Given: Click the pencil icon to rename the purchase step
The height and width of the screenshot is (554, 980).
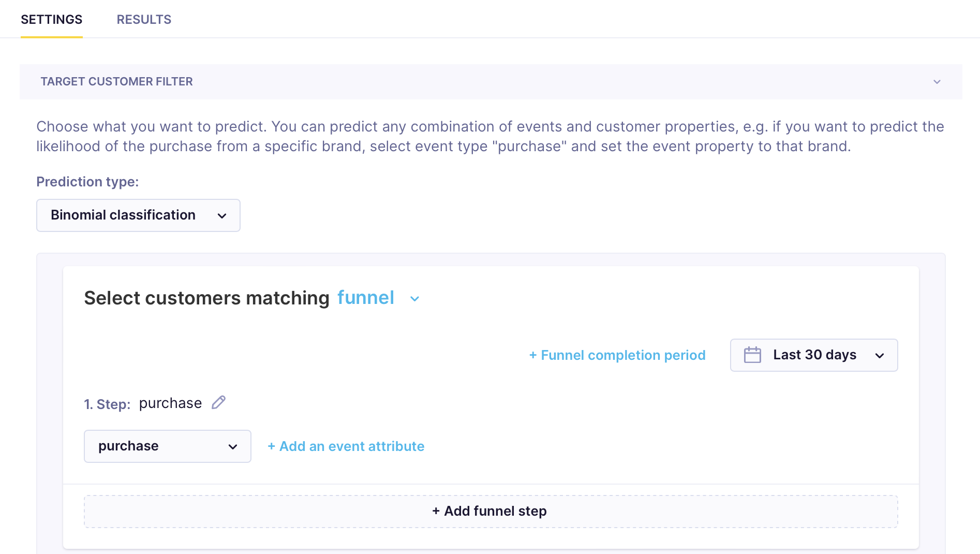Looking at the screenshot, I should coord(218,402).
